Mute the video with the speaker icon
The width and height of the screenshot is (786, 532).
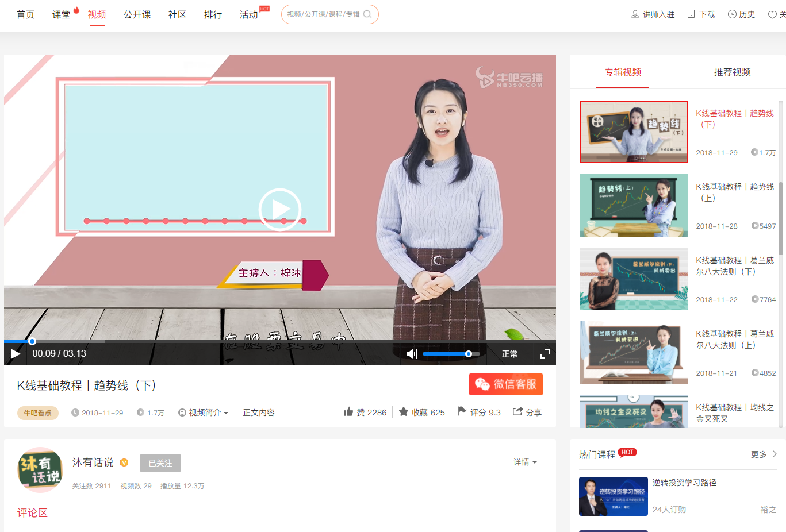coord(412,354)
